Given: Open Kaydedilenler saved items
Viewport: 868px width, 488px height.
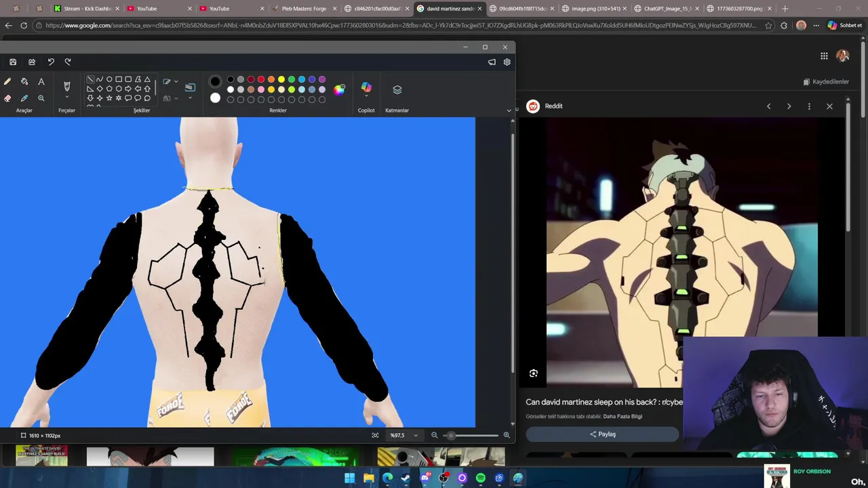Looking at the screenshot, I should point(825,81).
